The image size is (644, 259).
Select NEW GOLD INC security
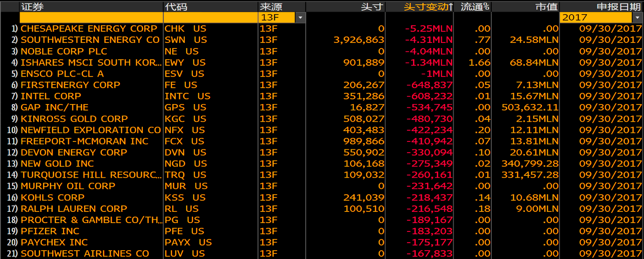[x=57, y=164]
